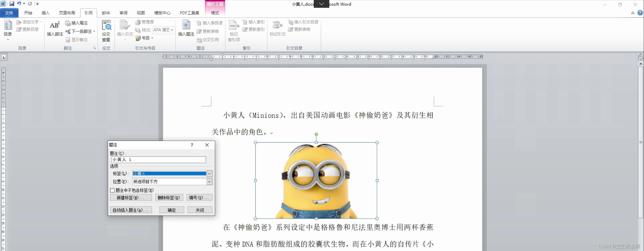Open Word Help question mark icon

[x=640, y=13]
